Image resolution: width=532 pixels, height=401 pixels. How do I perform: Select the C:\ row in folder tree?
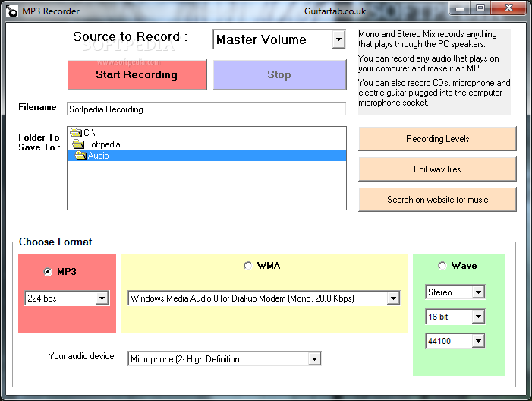pos(206,132)
